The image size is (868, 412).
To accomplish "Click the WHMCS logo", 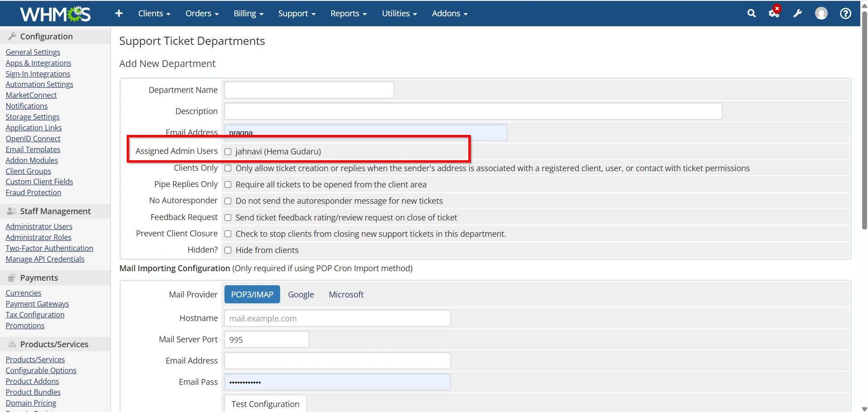I will (55, 14).
